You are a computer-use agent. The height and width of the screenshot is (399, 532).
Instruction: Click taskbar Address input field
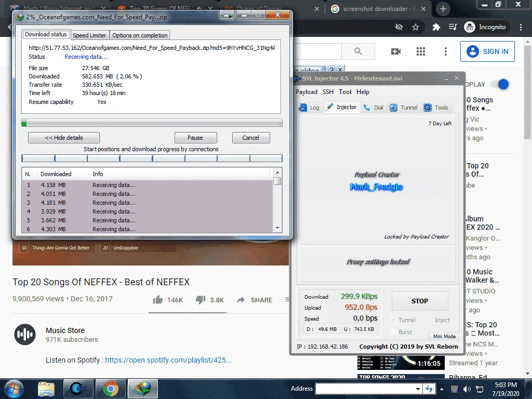(x=365, y=389)
